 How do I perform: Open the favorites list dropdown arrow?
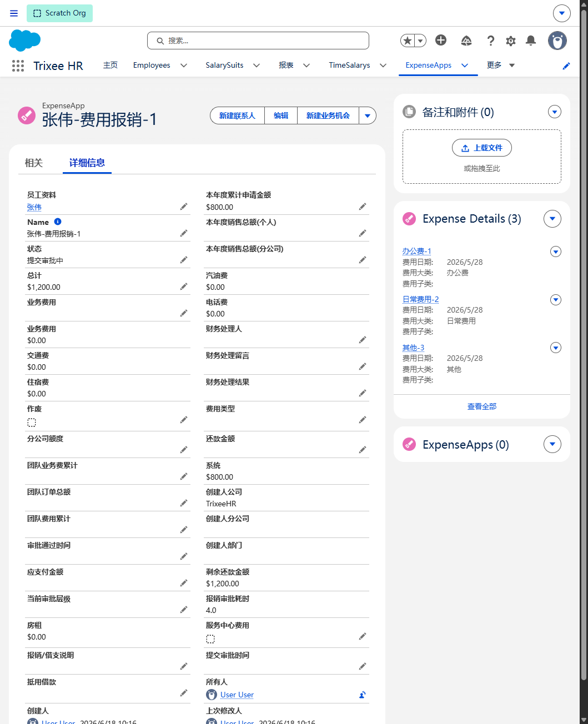pos(421,41)
